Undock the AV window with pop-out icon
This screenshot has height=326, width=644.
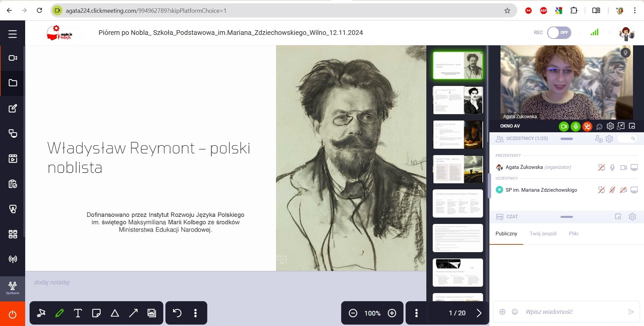coord(632,126)
